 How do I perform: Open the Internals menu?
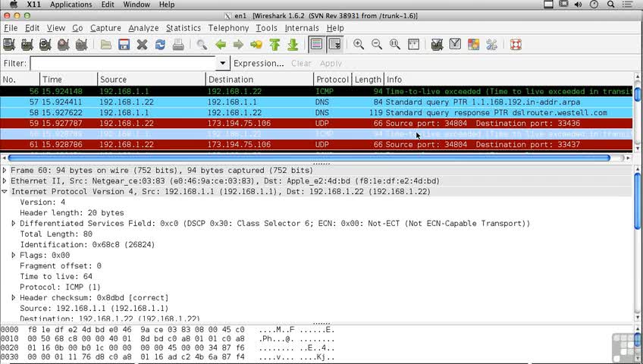pos(302,28)
